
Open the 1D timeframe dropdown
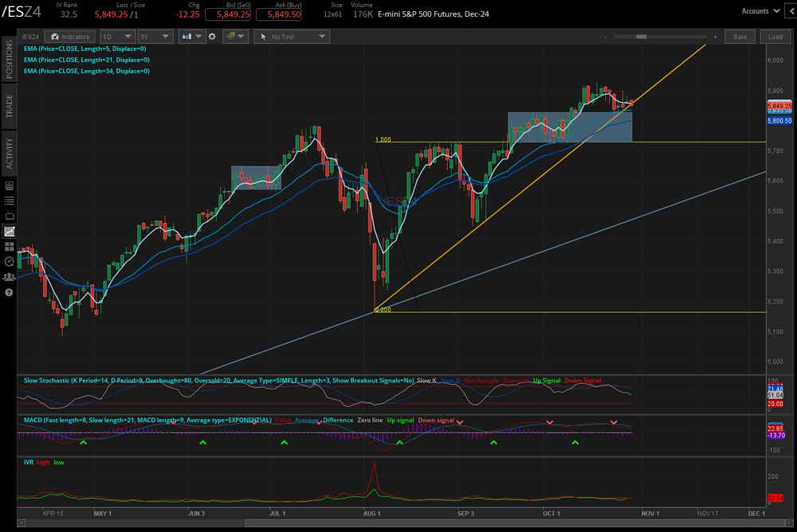coord(116,36)
